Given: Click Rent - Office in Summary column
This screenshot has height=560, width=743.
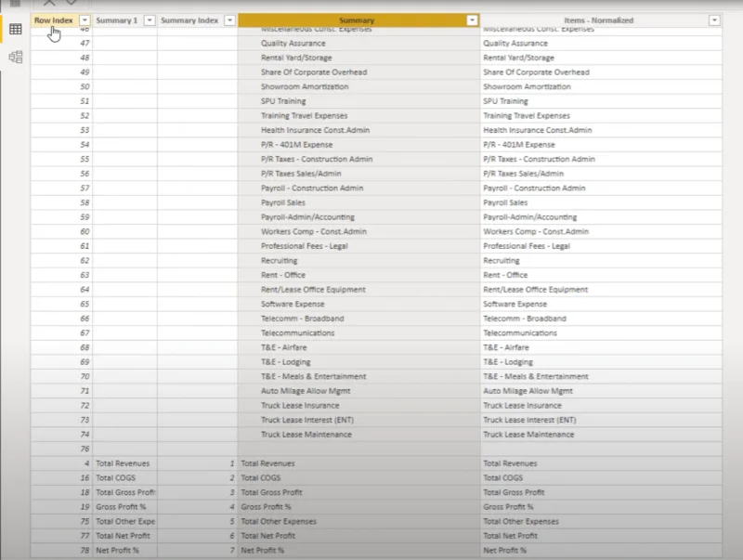Looking at the screenshot, I should coord(283,275).
